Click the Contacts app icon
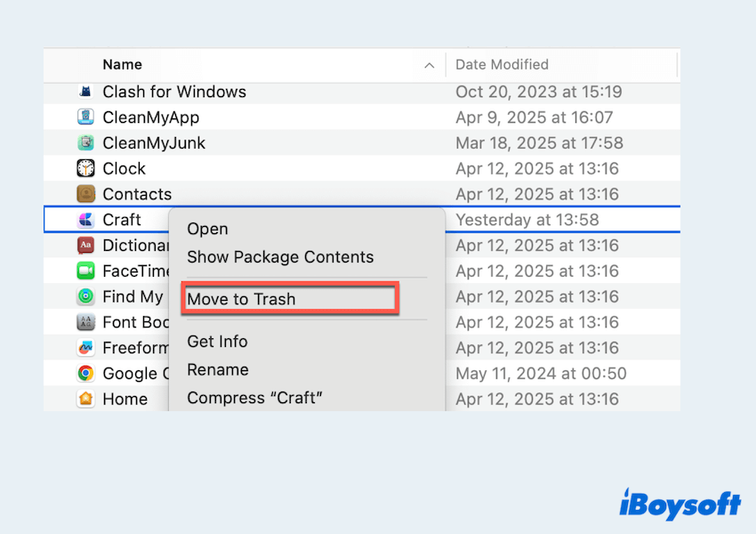756x534 pixels. 85,194
